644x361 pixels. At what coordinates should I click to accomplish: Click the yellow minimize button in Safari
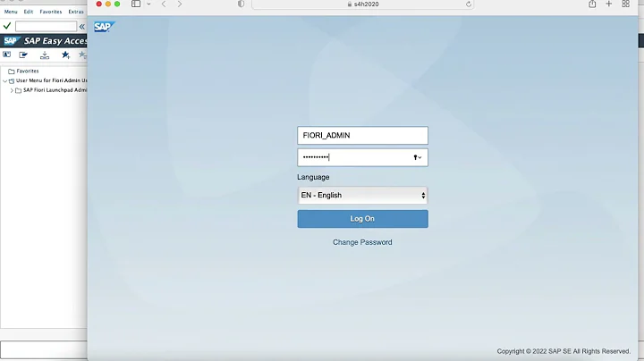click(x=108, y=4)
